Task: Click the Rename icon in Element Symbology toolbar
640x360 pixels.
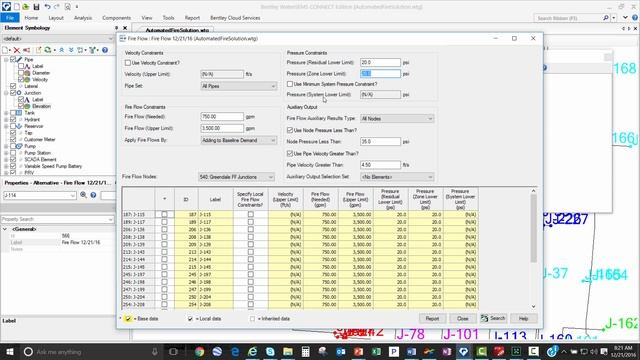Action: [x=27, y=50]
